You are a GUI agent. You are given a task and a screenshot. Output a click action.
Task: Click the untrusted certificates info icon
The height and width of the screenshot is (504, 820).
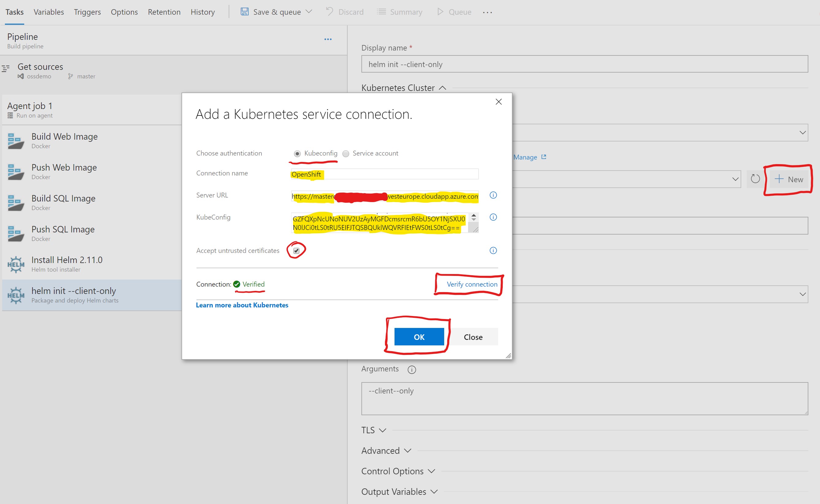pos(493,250)
